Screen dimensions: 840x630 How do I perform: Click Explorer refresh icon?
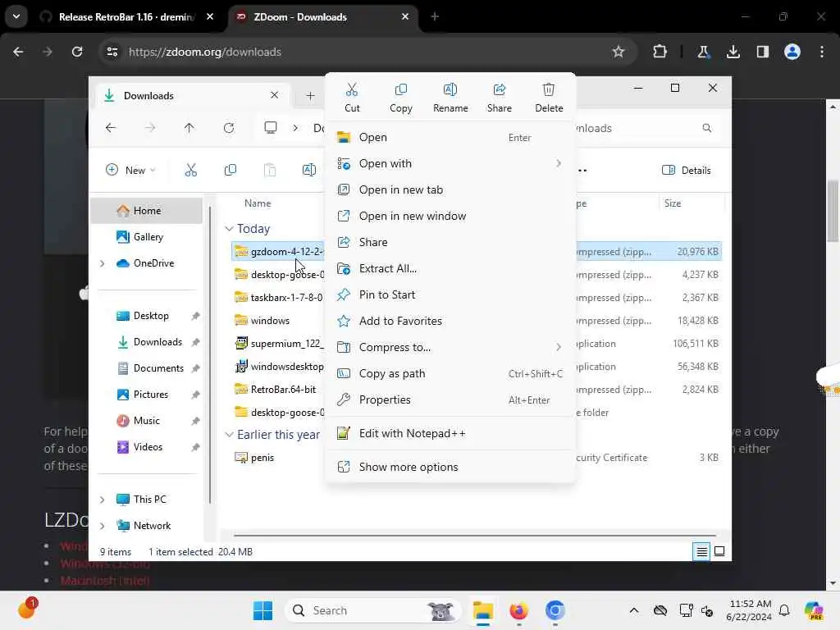point(229,128)
